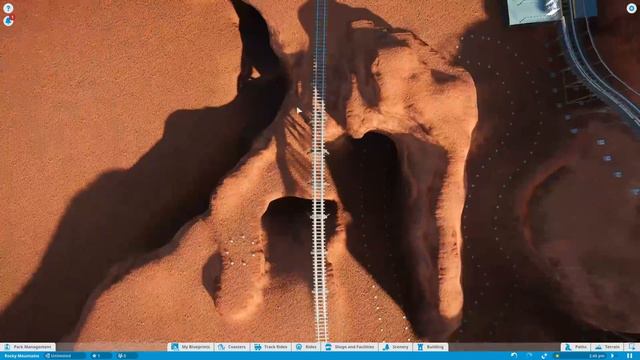Open the Terrain tab
The height and width of the screenshot is (360, 640).
[607, 347]
